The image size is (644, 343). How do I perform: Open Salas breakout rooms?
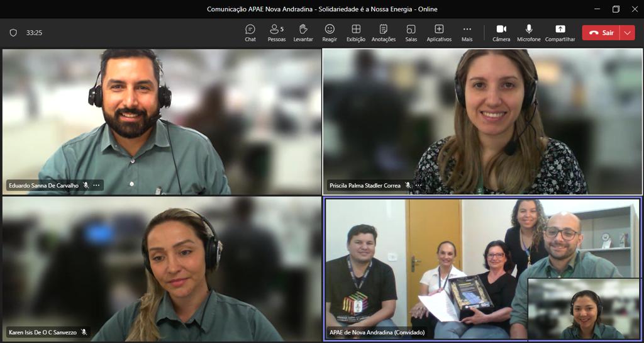coord(411,33)
